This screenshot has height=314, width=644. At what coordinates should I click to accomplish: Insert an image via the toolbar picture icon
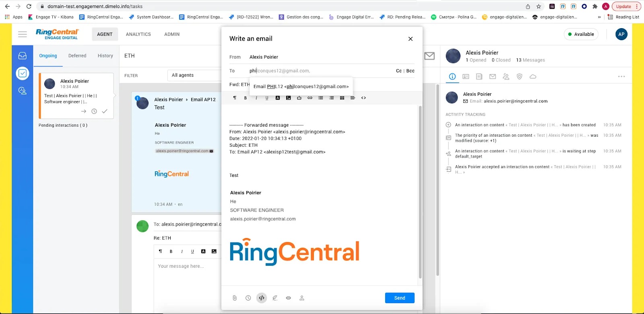(288, 98)
